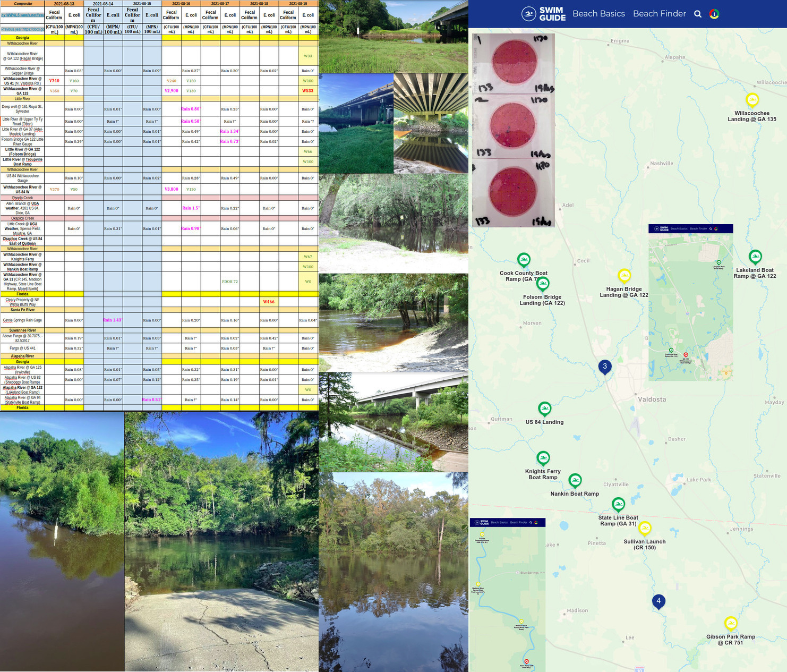Select State Line Boat Ramp marker
The height and width of the screenshot is (672, 787).
618,504
